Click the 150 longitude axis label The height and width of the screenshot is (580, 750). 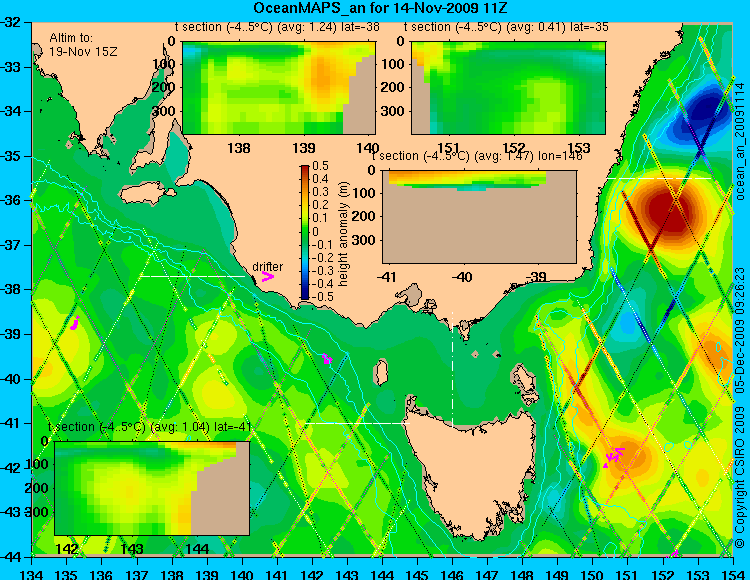tap(593, 573)
